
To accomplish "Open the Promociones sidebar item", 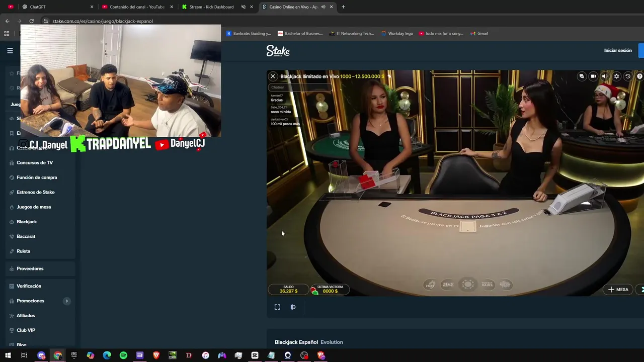I will coord(30,301).
